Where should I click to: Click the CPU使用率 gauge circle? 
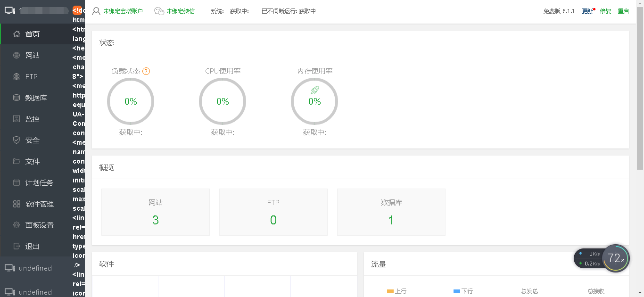223,101
